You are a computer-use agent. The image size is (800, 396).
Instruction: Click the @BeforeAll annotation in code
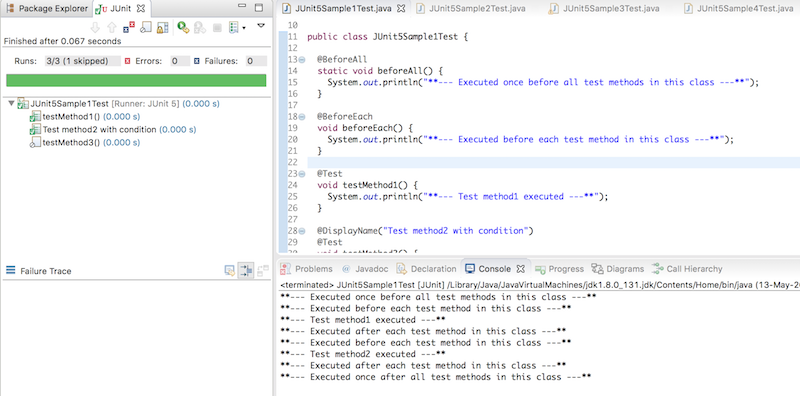[x=342, y=60]
